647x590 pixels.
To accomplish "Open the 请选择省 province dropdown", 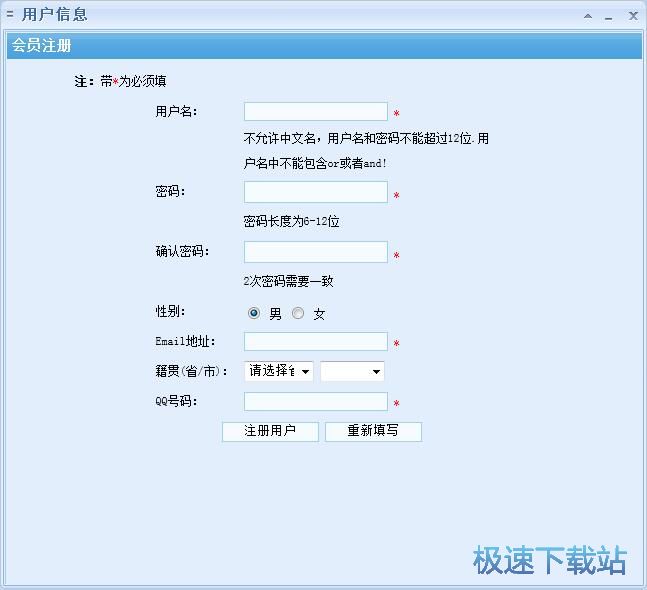I will (x=279, y=371).
